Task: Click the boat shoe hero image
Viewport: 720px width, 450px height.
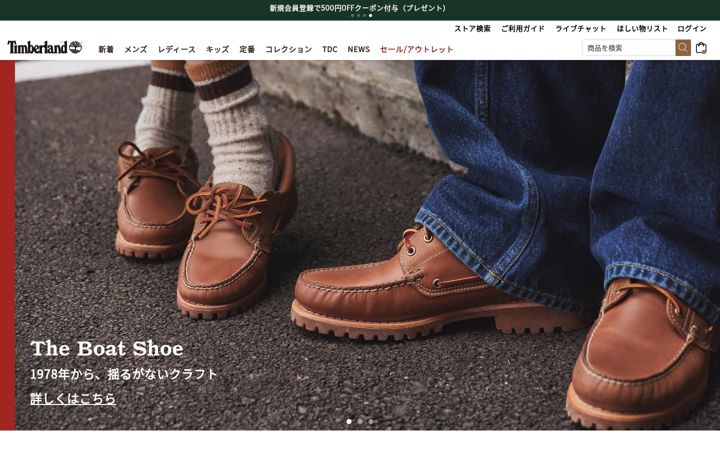Action: pos(367,245)
